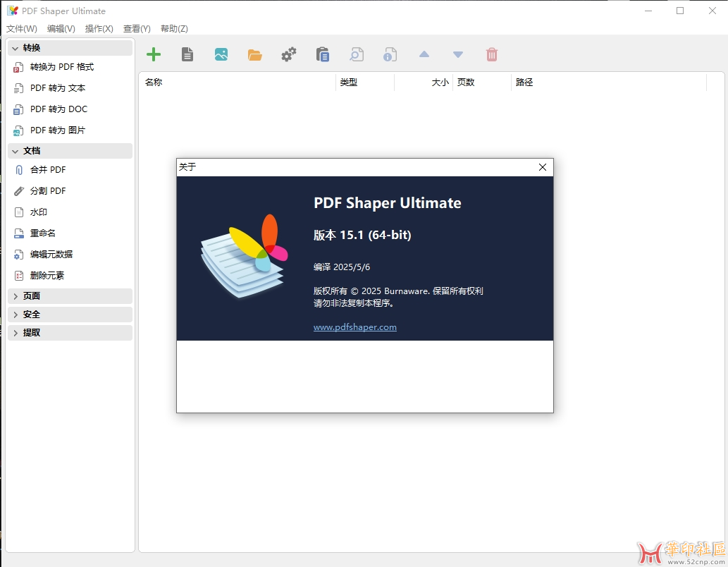Select PDF 转为 图片 label
This screenshot has height=567, width=728.
58,130
